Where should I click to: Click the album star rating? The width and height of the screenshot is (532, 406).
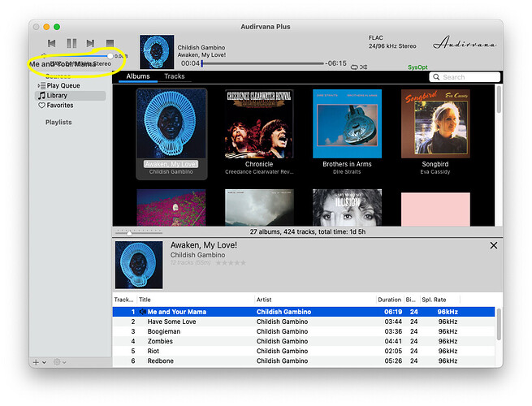(231, 263)
